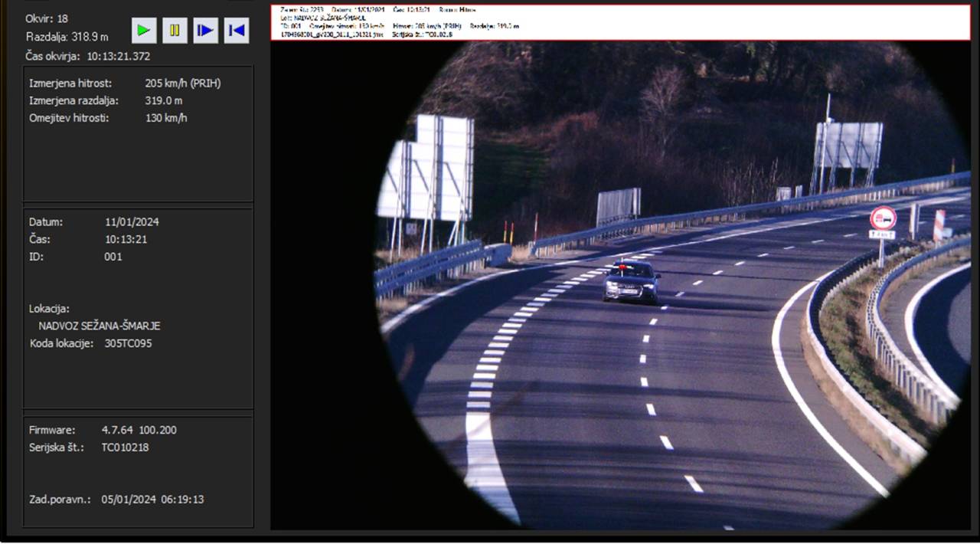Click the white data header above the image
980x544 pixels.
click(620, 22)
